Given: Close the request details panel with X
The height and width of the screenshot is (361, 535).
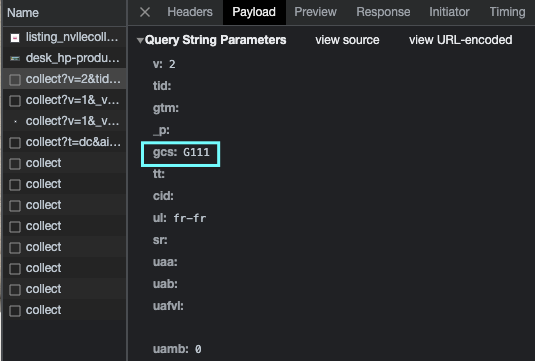Looking at the screenshot, I should (145, 12).
